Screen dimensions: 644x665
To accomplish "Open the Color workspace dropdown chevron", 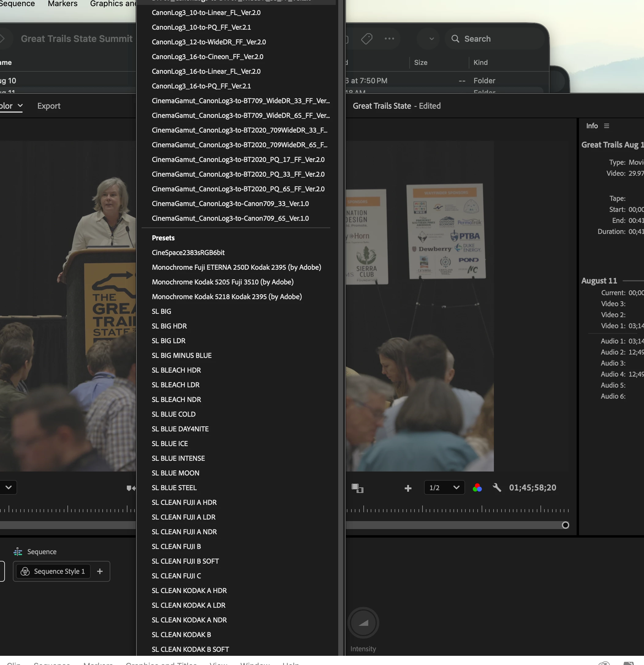I will pyautogui.click(x=20, y=106).
